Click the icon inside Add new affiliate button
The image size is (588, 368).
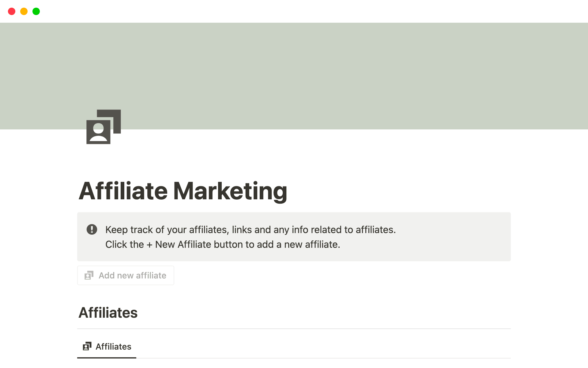coord(89,275)
